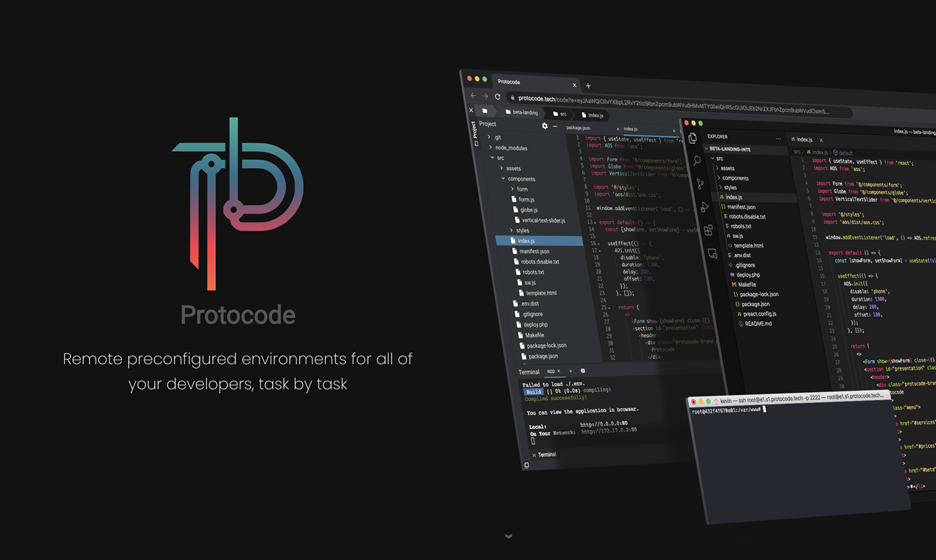
Task: Switch to the package.json editor tab
Action: 579,128
